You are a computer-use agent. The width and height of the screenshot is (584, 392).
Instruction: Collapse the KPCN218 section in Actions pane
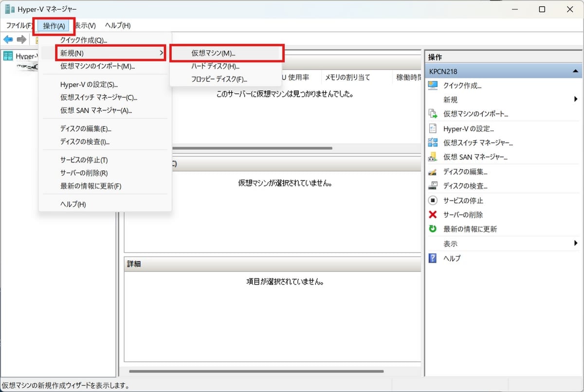576,71
